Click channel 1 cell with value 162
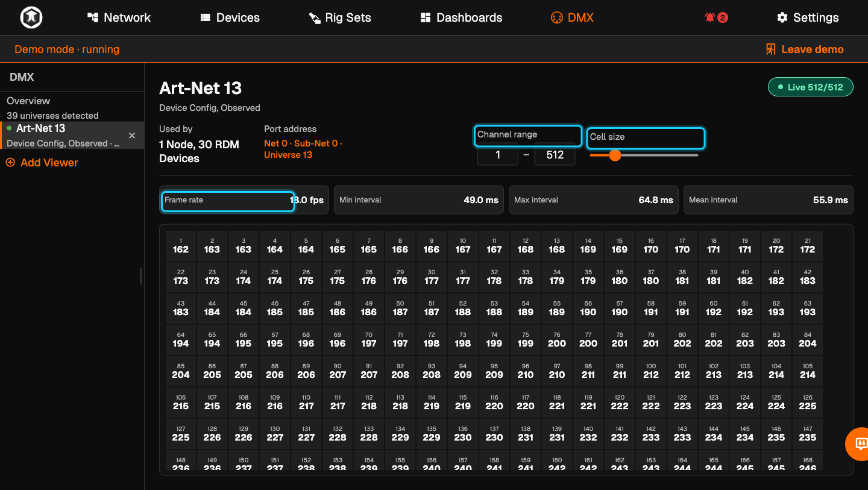This screenshot has height=490, width=868. [x=181, y=246]
